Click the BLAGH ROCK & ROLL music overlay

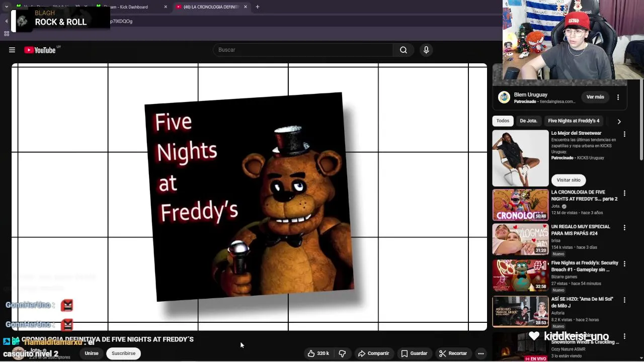pos(60,20)
